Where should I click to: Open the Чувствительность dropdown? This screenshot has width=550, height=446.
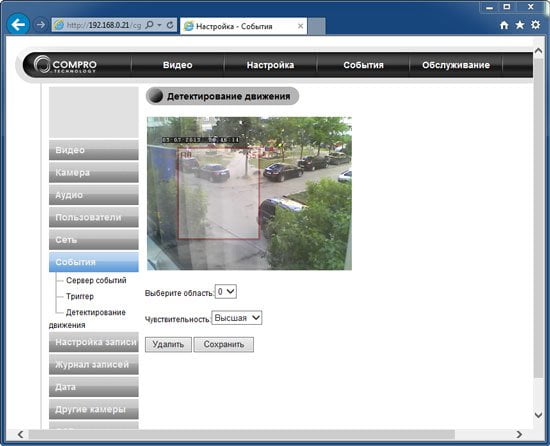pyautogui.click(x=237, y=318)
